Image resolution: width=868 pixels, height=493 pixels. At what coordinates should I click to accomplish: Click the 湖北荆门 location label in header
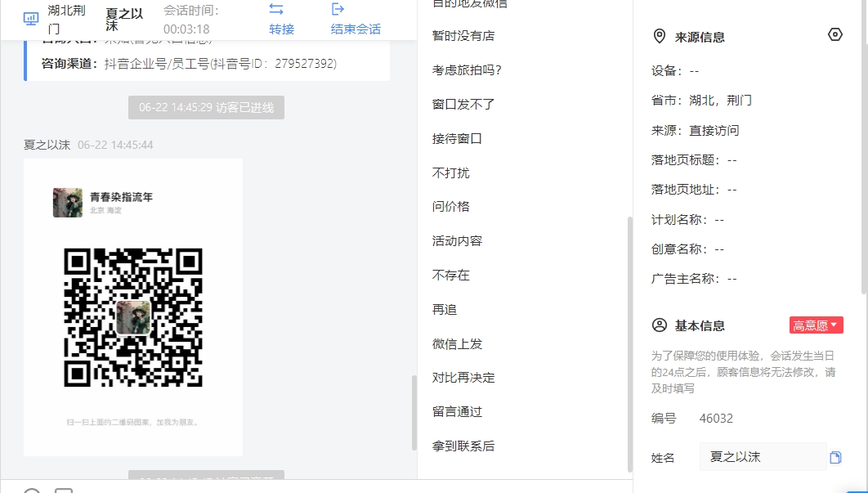66,20
